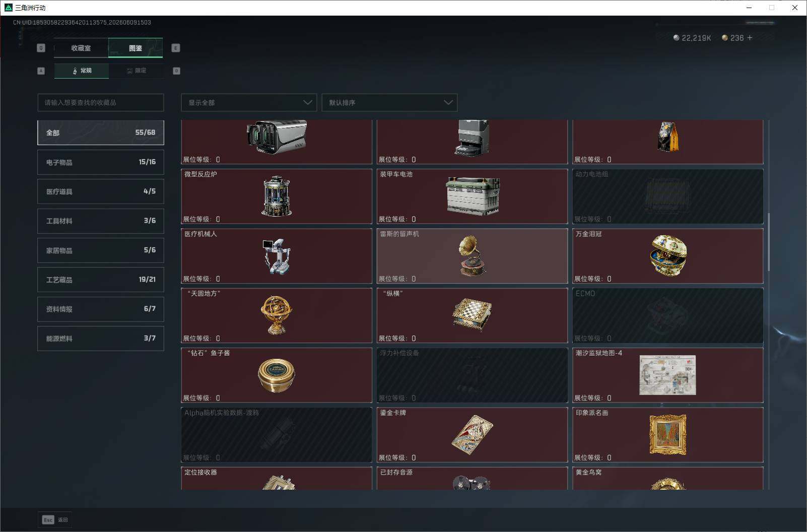
Task: Select the 万金泪冠 jeweled egg icon
Action: point(668,255)
